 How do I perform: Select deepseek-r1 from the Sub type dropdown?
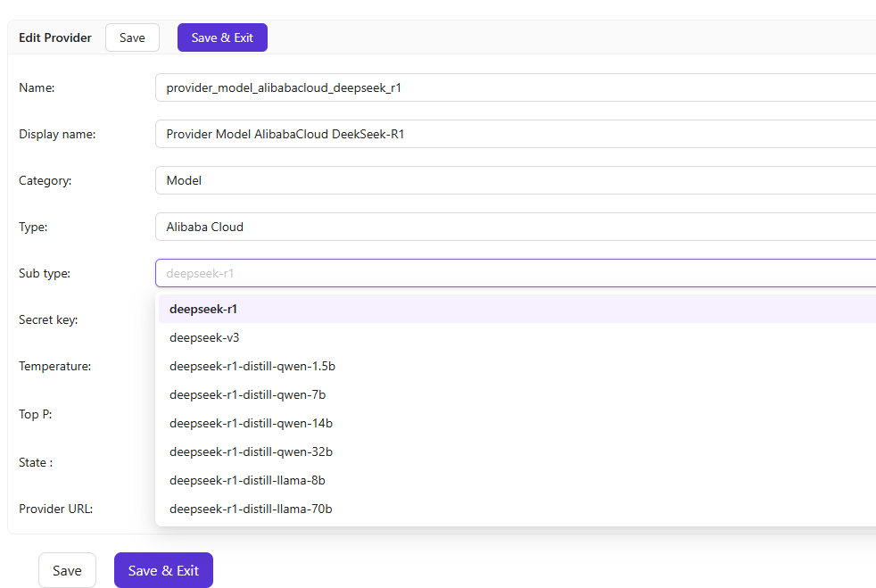tap(202, 308)
